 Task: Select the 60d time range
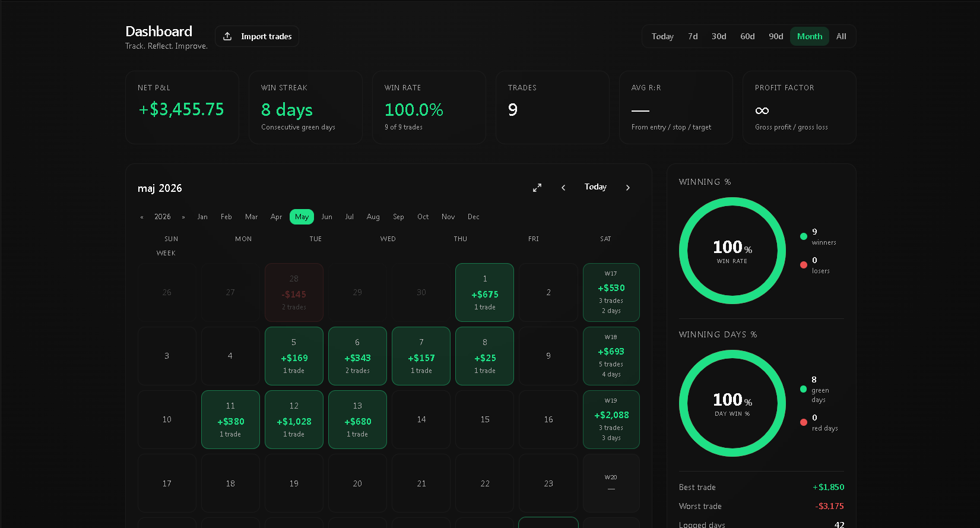tap(747, 36)
